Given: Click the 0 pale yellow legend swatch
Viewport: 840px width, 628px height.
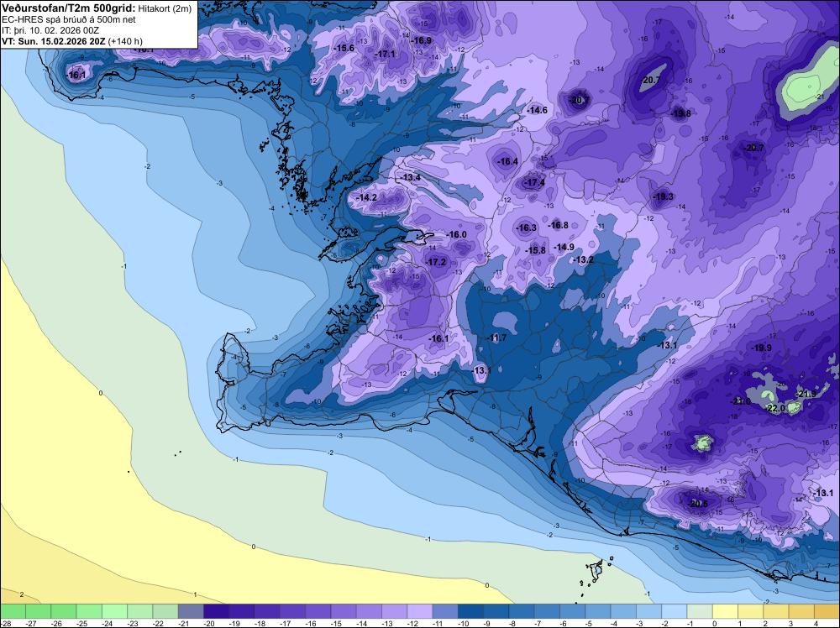Looking at the screenshot, I should [726, 611].
